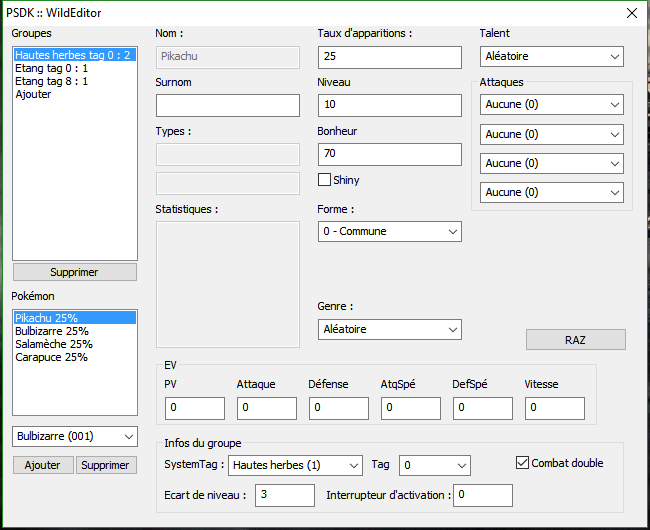This screenshot has width=650, height=530.
Task: Open the Tag dropdown
Action: coord(434,465)
